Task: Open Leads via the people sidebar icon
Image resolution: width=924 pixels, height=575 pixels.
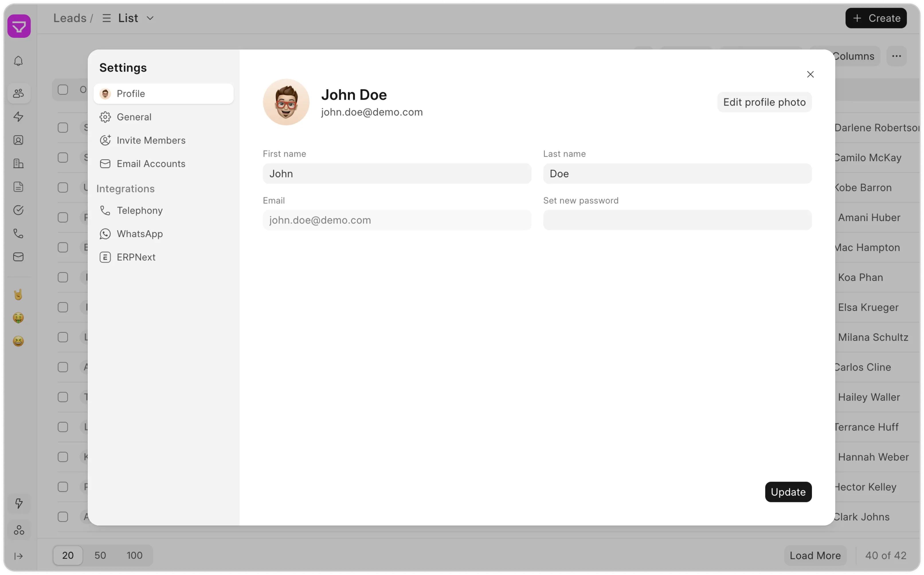Action: pyautogui.click(x=18, y=93)
